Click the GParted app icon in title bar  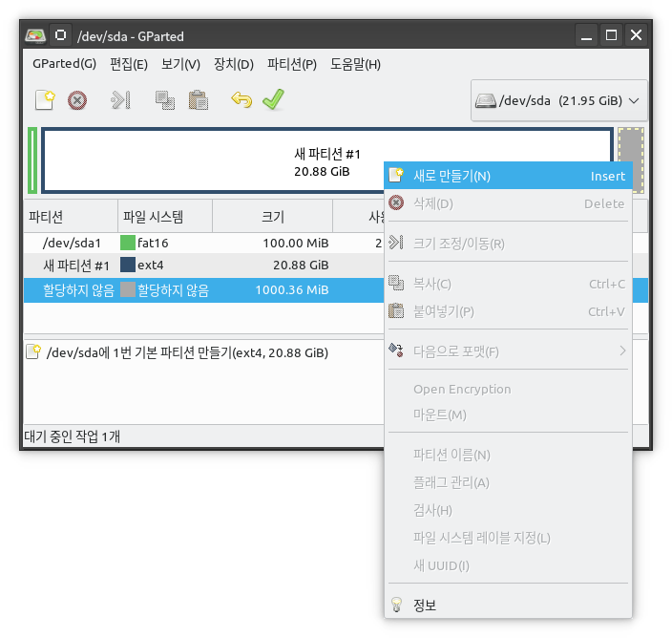point(35,35)
